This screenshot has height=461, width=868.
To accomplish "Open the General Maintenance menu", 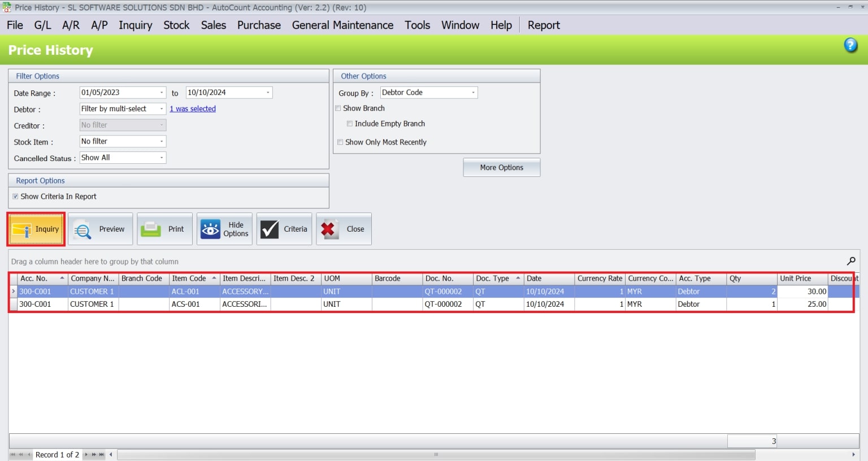I will pyautogui.click(x=342, y=25).
